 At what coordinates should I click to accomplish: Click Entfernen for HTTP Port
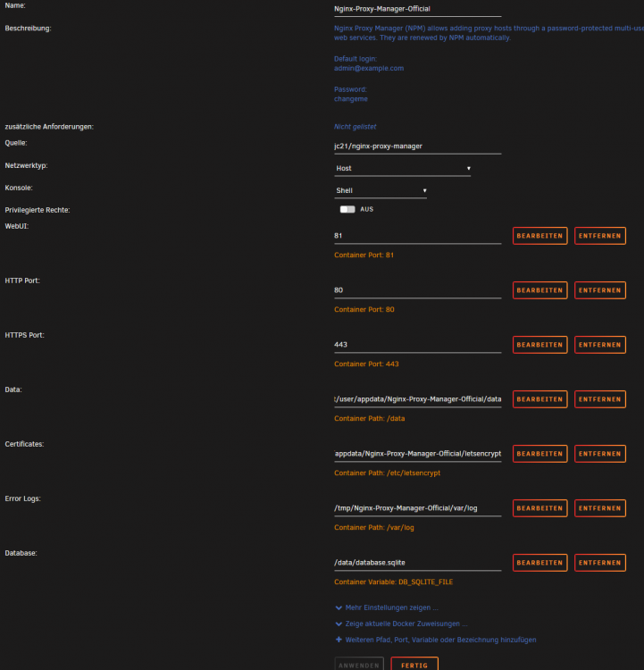600,290
